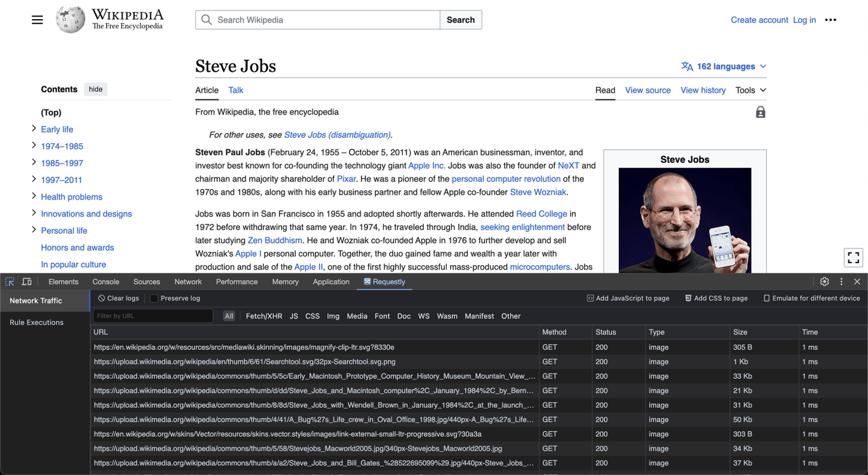Filter requests by Font type

click(x=382, y=316)
